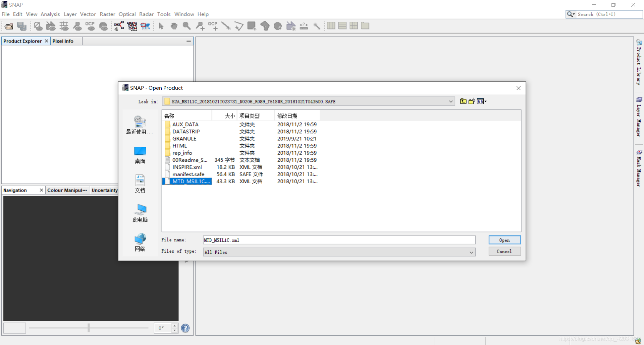Toggle the GCP overlay eye icon
Image resolution: width=644 pixels, height=345 pixels.
tap(90, 26)
